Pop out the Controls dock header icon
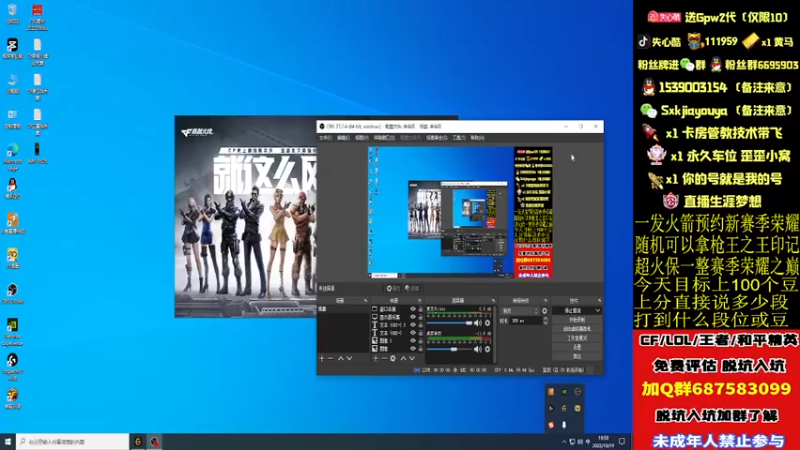Viewport: 800px width, 450px height. [599, 301]
